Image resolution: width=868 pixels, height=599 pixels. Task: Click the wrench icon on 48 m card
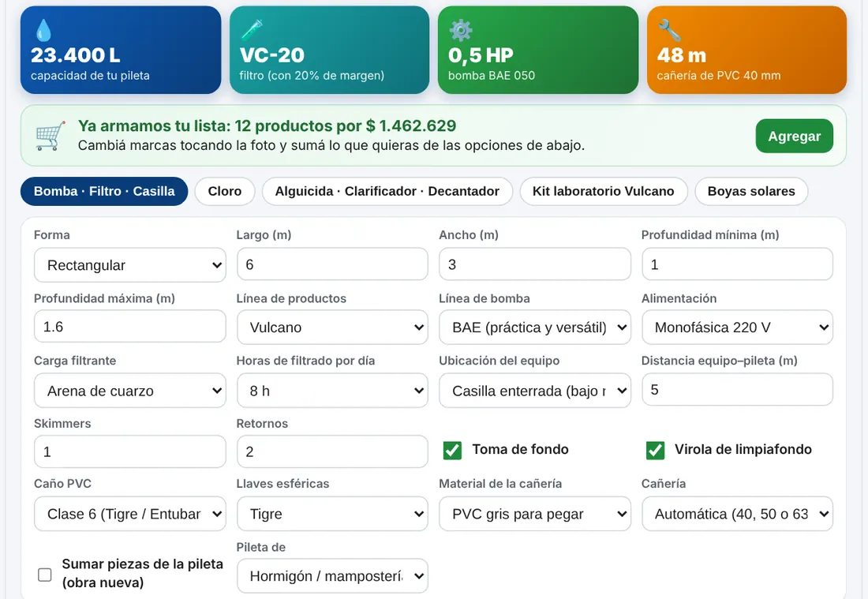(x=668, y=31)
